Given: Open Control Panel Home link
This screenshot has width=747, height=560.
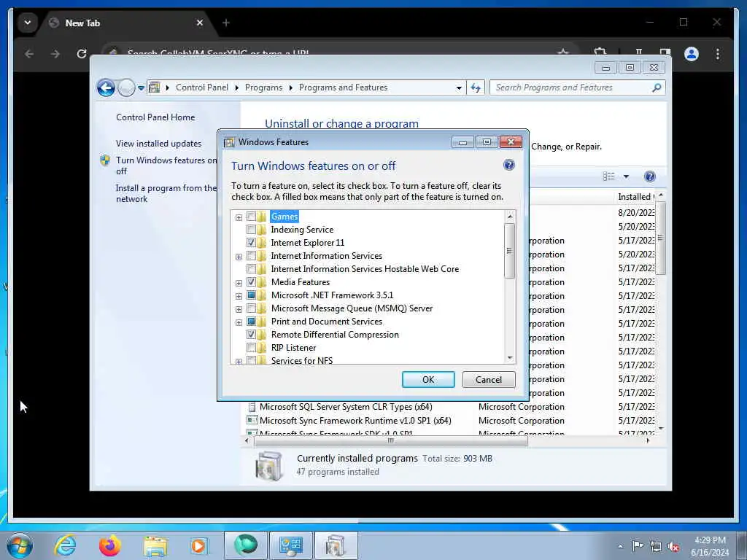Looking at the screenshot, I should 155,117.
